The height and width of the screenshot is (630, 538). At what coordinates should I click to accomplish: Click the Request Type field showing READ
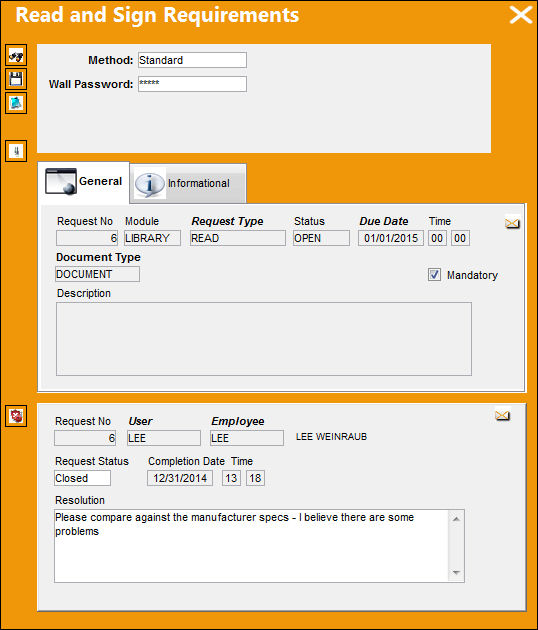[237, 238]
